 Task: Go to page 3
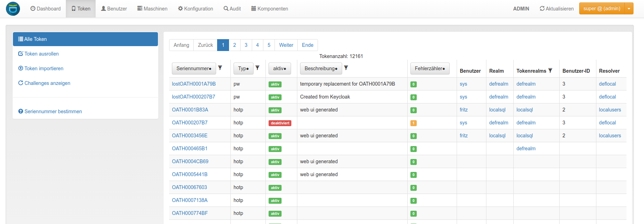246,45
